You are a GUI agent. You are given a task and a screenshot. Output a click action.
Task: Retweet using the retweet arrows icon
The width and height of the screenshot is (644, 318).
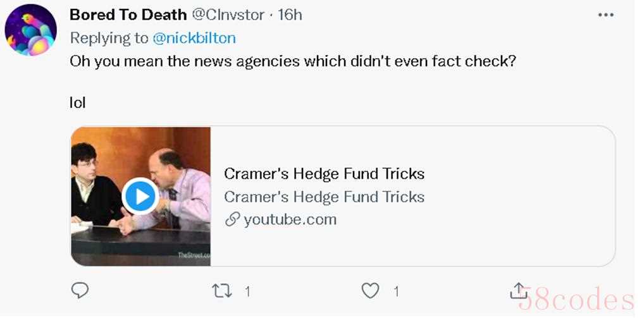pos(222,291)
